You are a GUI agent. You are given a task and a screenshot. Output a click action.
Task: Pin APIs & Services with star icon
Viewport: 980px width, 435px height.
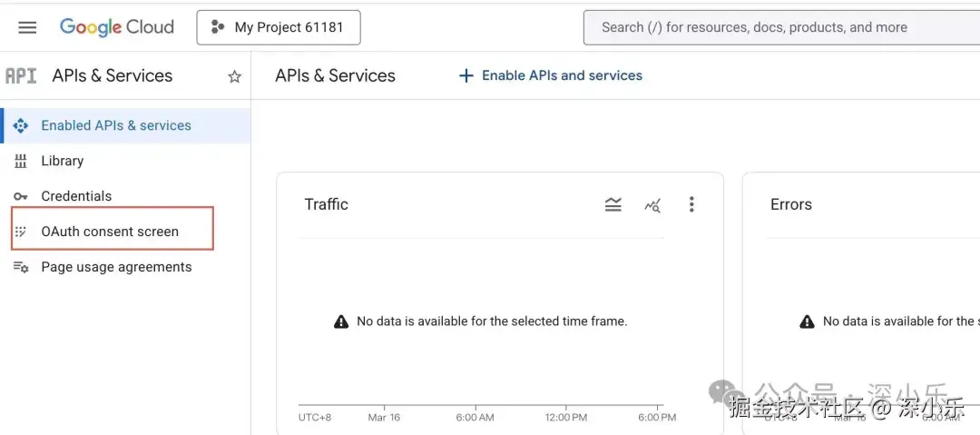click(x=234, y=77)
